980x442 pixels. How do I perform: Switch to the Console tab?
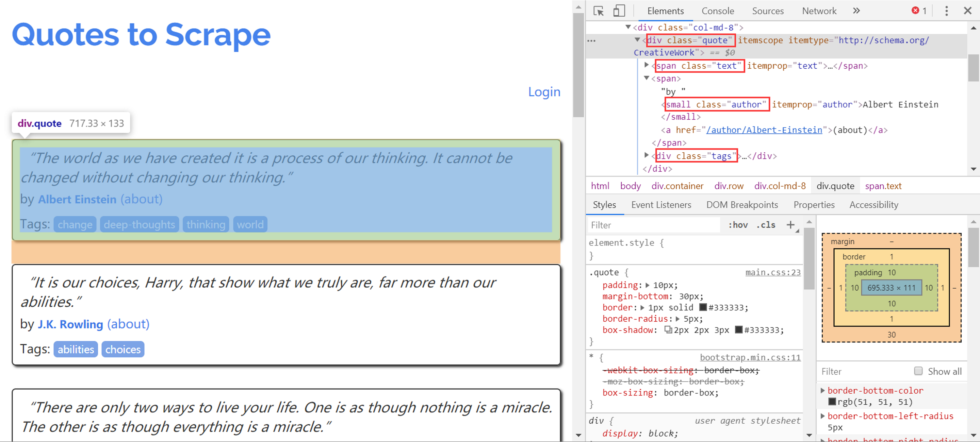pyautogui.click(x=718, y=11)
